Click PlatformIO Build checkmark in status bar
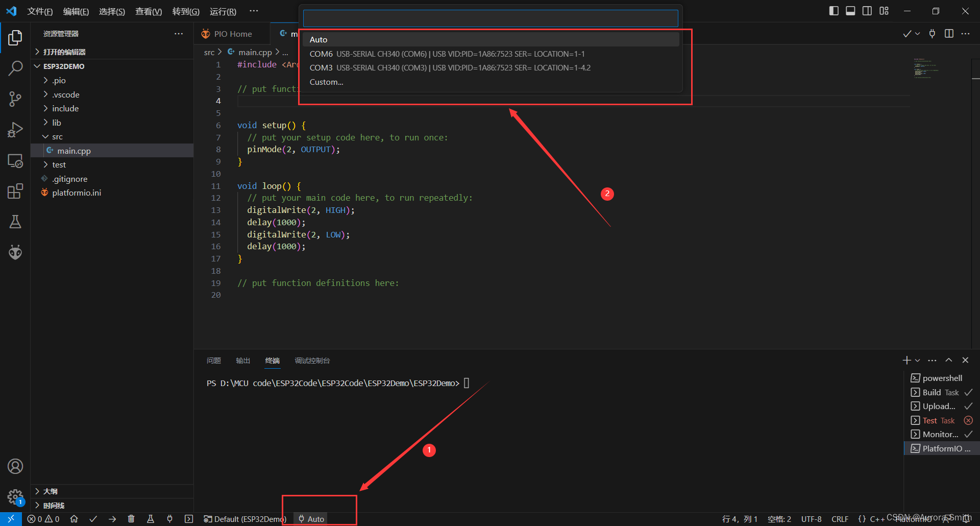 93,519
